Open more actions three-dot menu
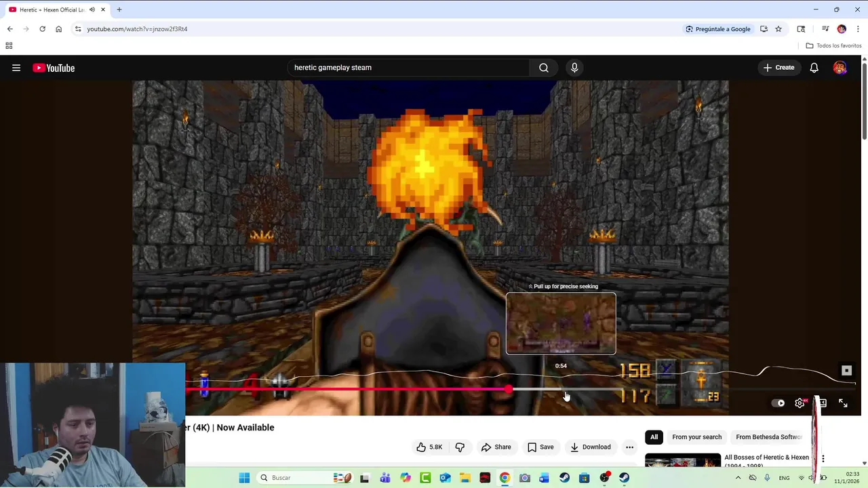 pyautogui.click(x=629, y=447)
